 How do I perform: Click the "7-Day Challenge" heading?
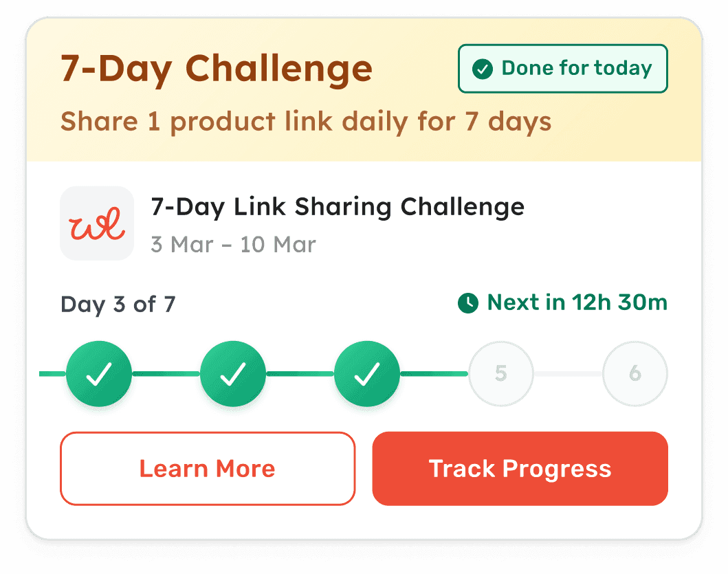[217, 69]
